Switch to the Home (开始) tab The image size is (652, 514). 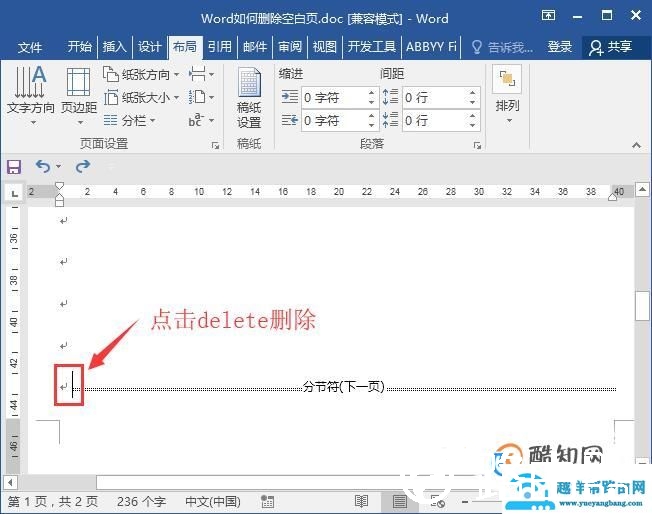[x=79, y=47]
